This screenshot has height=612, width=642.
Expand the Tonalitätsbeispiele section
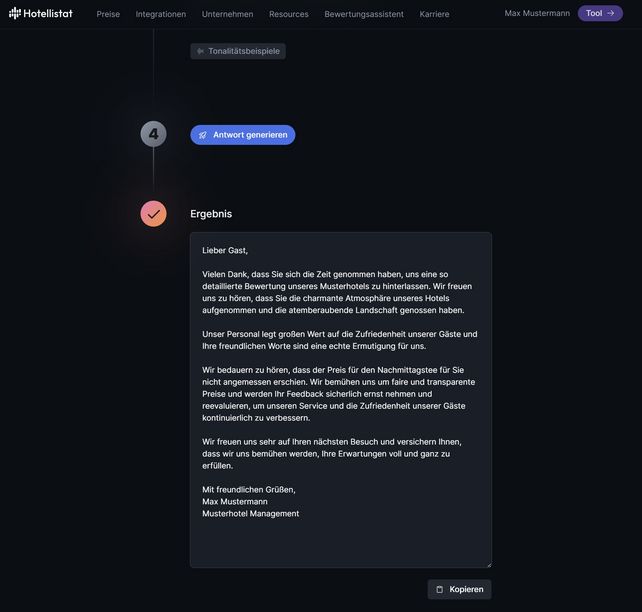point(243,51)
